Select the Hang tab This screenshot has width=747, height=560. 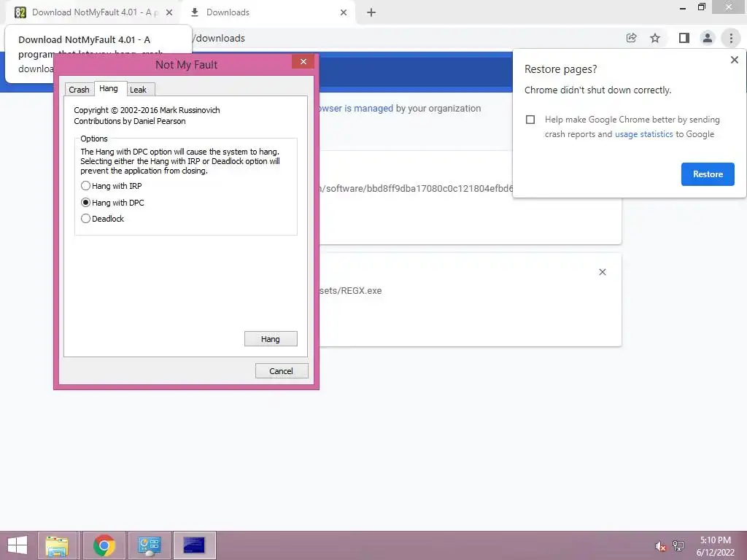[x=109, y=88]
